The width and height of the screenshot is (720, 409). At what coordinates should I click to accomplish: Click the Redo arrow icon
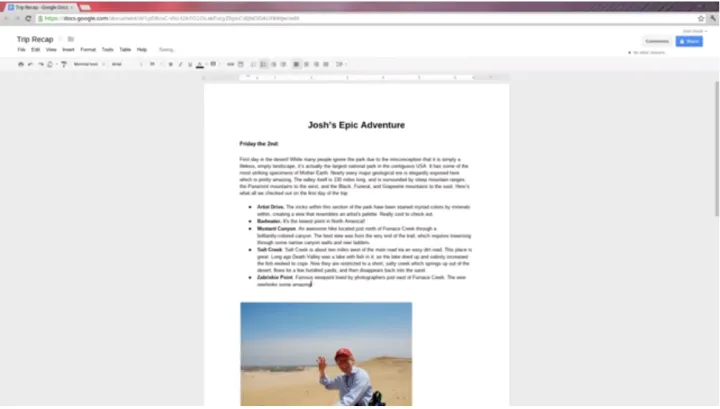point(40,64)
